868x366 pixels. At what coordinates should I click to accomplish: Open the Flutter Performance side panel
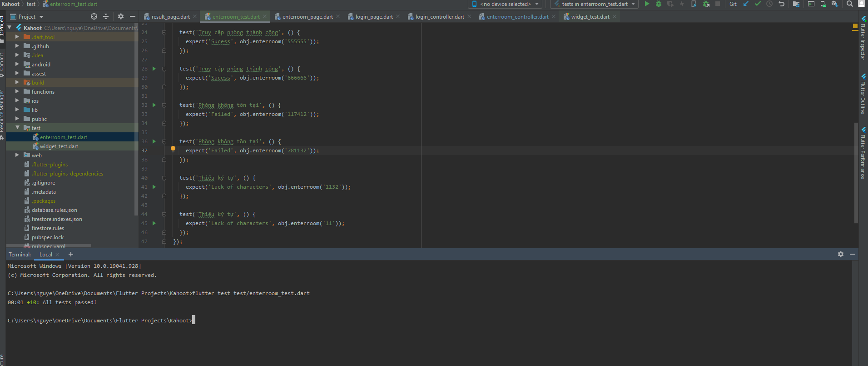(863, 153)
